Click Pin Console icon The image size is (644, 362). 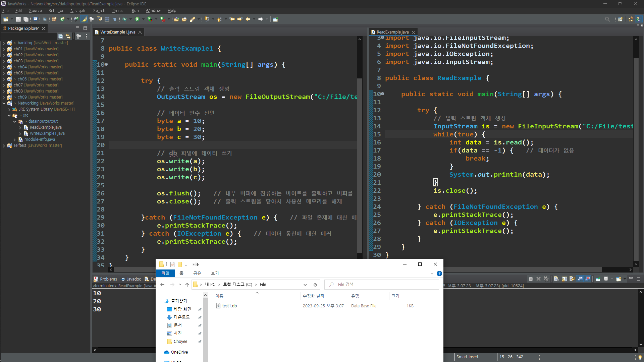pos(598,279)
